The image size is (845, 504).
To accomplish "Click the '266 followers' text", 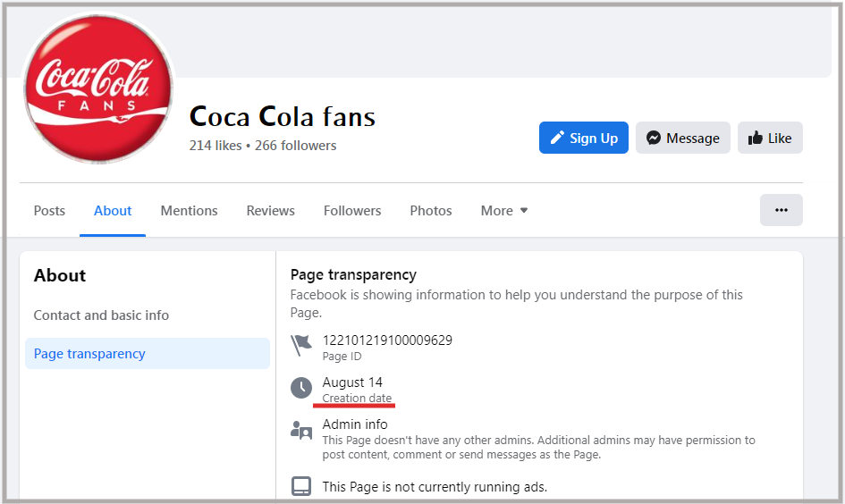I will [x=295, y=146].
